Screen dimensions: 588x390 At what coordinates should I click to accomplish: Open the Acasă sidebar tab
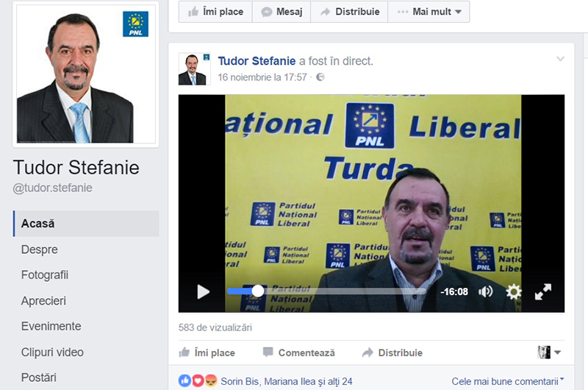(86, 224)
